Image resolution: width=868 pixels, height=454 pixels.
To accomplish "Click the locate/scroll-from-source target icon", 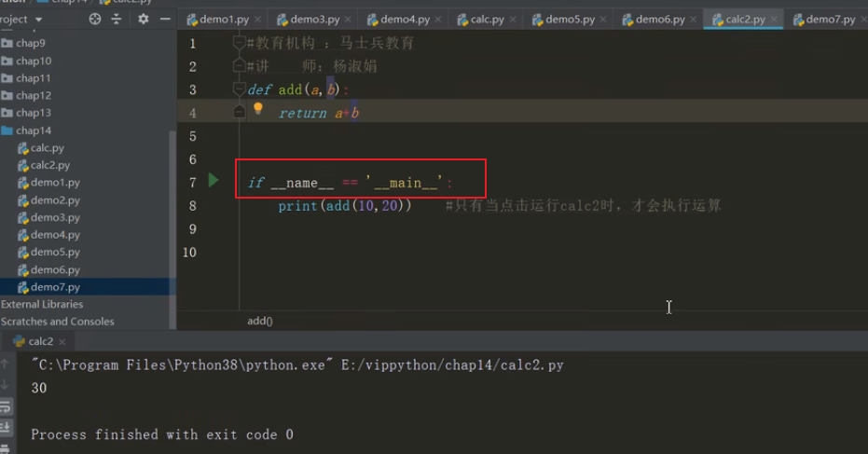I will (95, 20).
